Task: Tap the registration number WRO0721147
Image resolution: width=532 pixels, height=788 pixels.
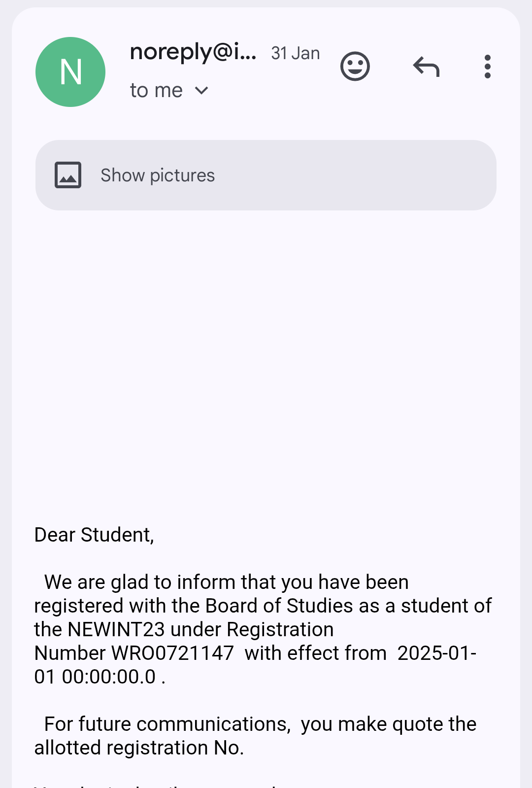Action: click(173, 653)
